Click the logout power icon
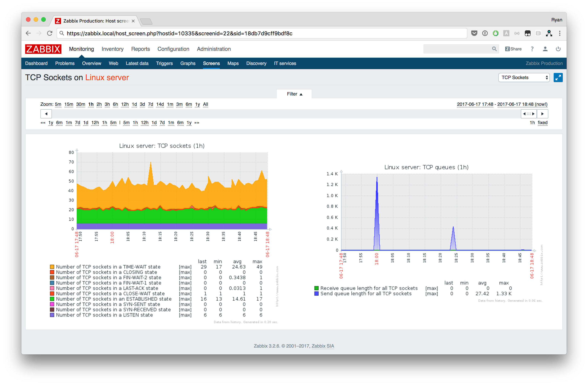The height and width of the screenshot is (385, 588). [x=558, y=49]
